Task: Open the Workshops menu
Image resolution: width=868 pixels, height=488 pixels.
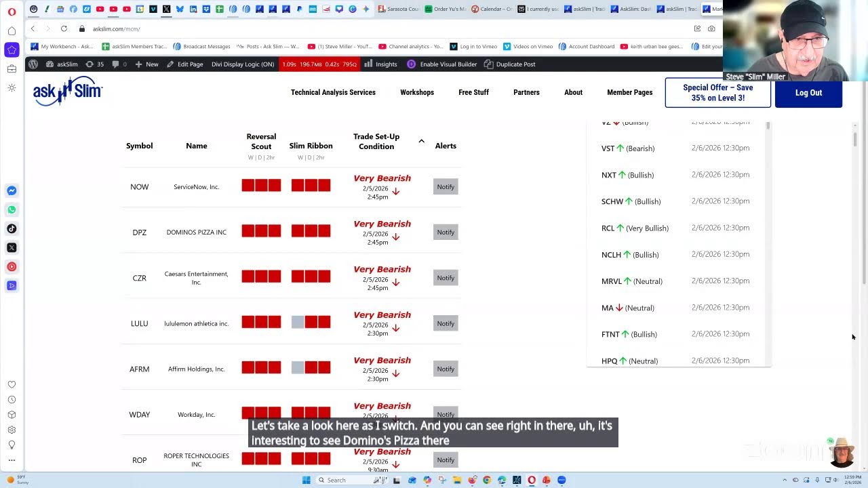Action: [x=417, y=92]
